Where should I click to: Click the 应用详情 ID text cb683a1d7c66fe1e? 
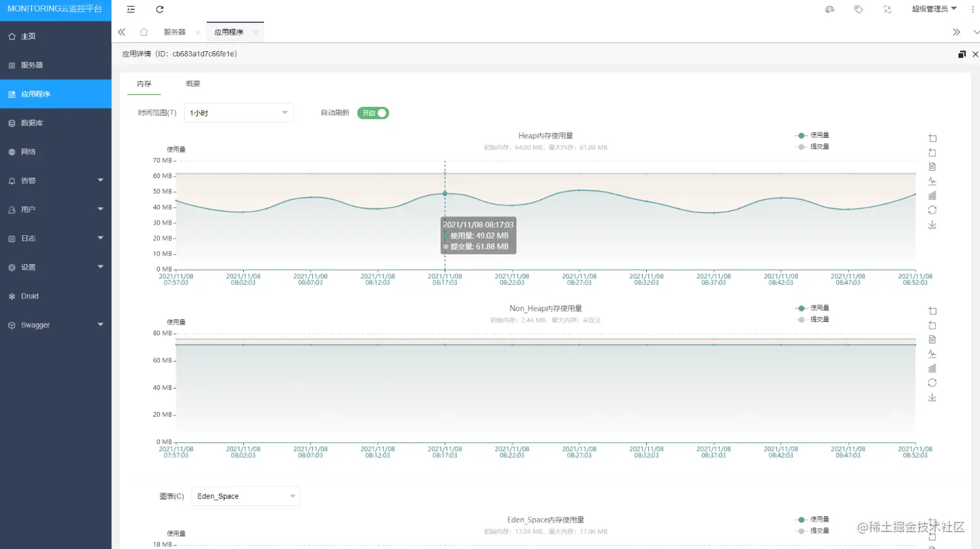point(205,54)
